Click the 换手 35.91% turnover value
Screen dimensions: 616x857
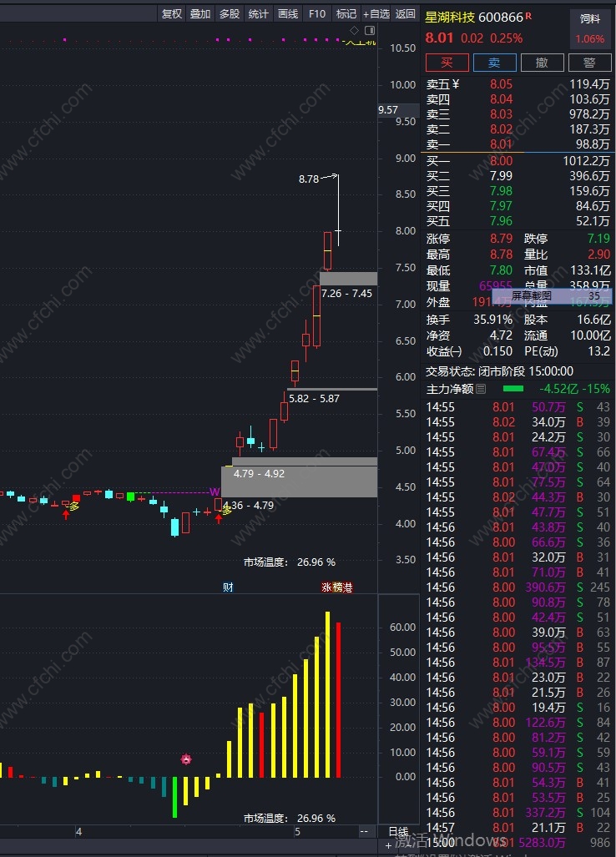pos(493,320)
